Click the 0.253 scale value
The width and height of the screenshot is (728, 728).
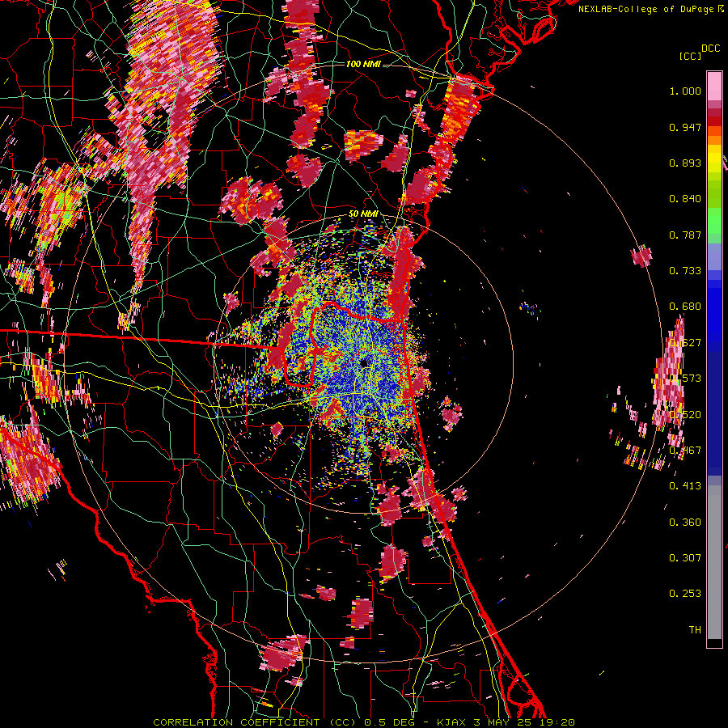pos(685,594)
